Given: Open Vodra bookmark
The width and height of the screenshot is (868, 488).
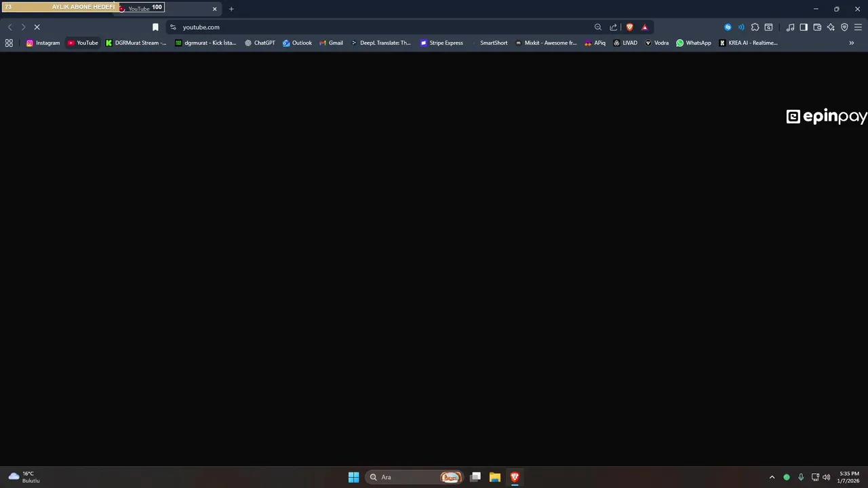Looking at the screenshot, I should [x=656, y=43].
